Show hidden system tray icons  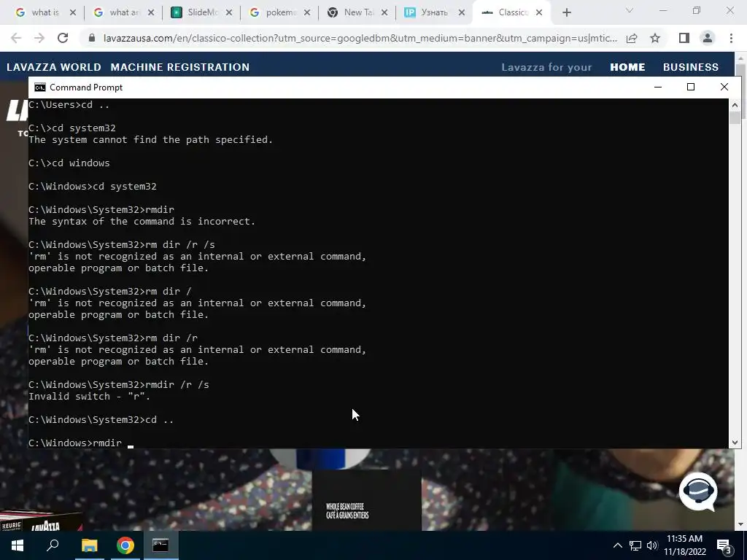617,545
